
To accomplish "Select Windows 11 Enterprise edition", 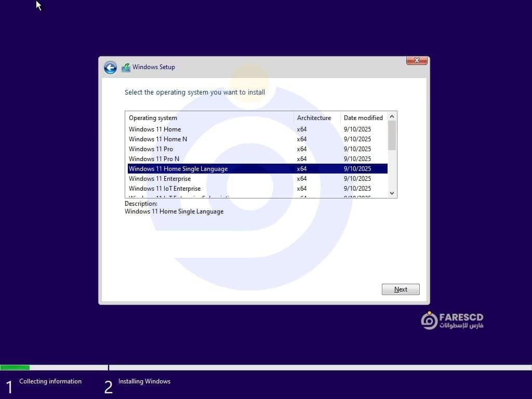I will click(x=159, y=179).
